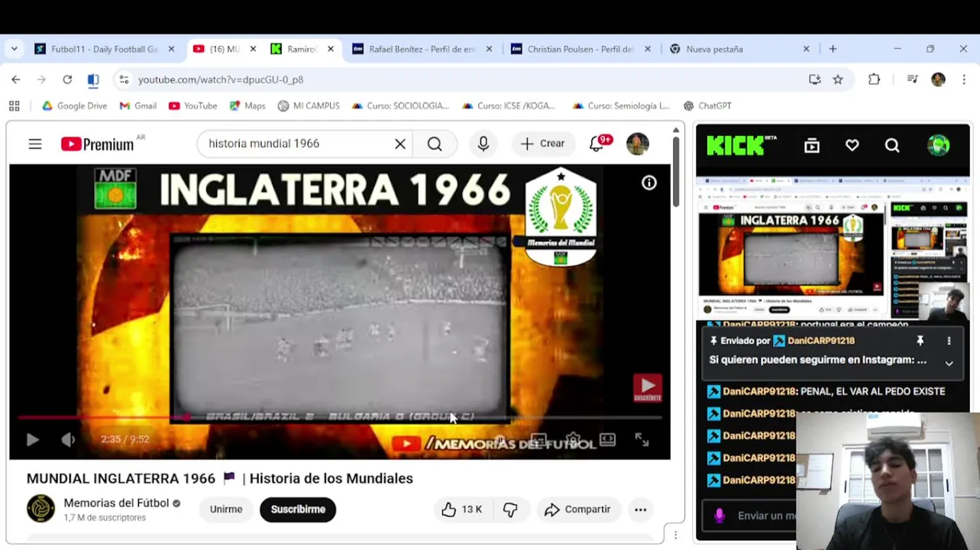Reload the current page
The image size is (980, 550).
point(67,79)
